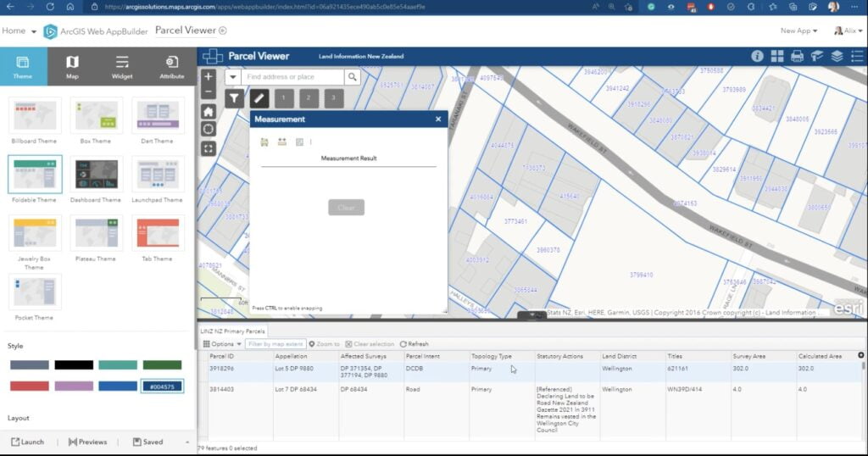Open the Filter widget funnel icon
Image resolution: width=868 pixels, height=456 pixels.
tap(234, 98)
